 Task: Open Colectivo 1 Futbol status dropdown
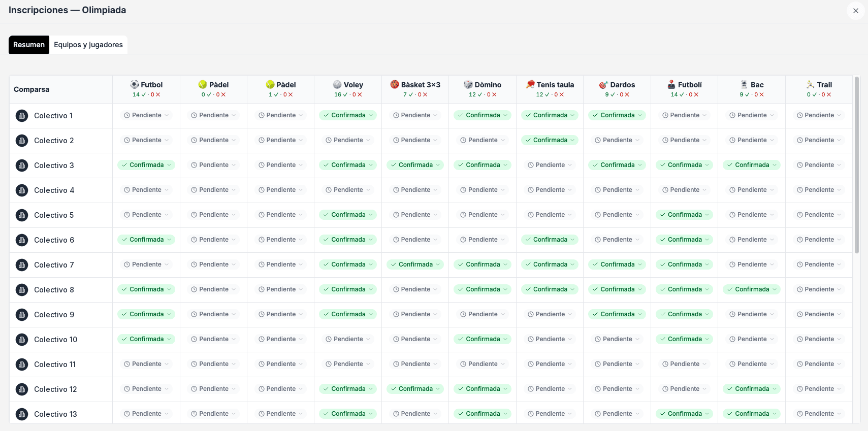pos(146,115)
